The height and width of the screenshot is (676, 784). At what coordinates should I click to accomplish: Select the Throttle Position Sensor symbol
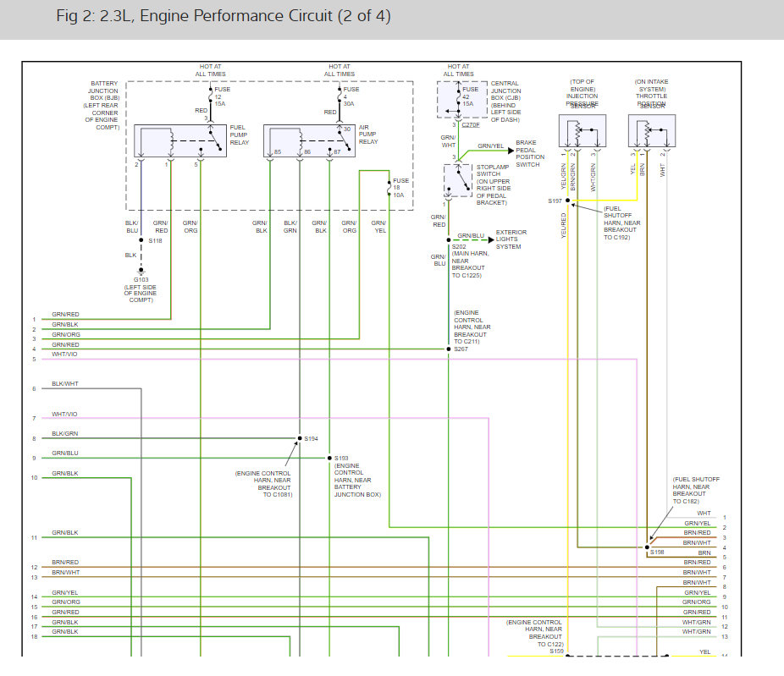click(650, 133)
